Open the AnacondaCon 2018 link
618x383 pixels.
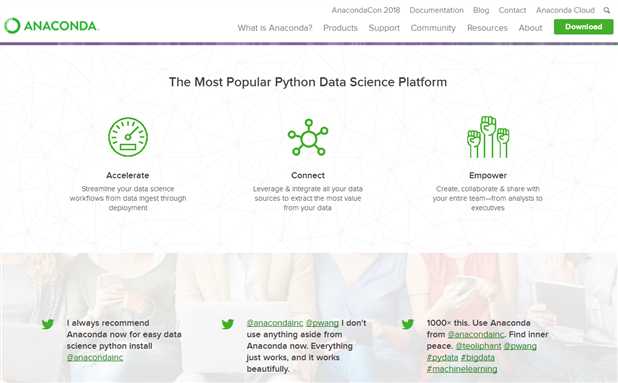[366, 10]
